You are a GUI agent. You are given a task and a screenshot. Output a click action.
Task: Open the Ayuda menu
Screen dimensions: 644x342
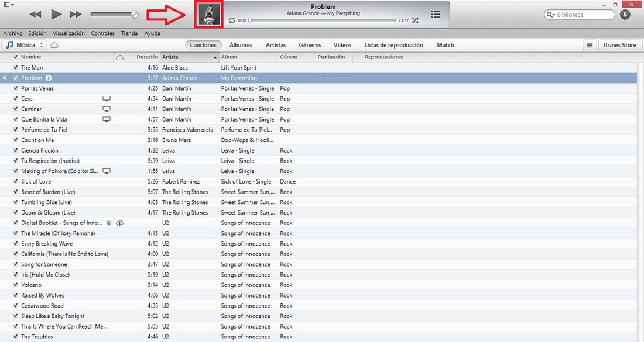[x=152, y=33]
